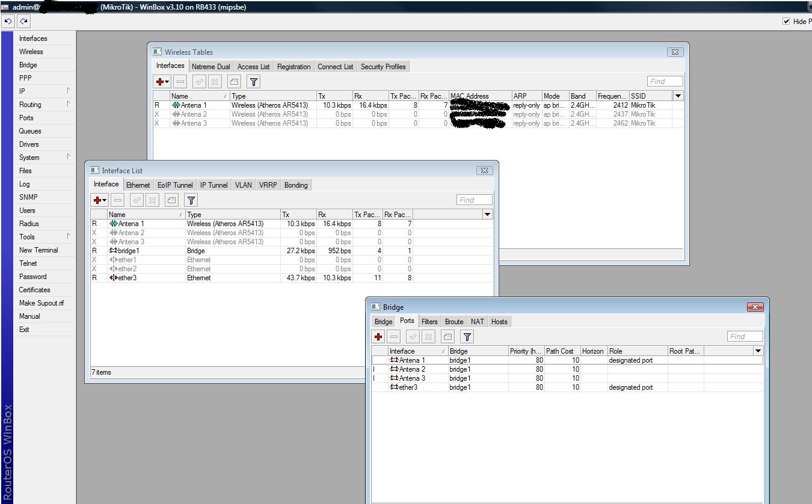Sort Wireless Tables by SSID column header

tap(651, 96)
